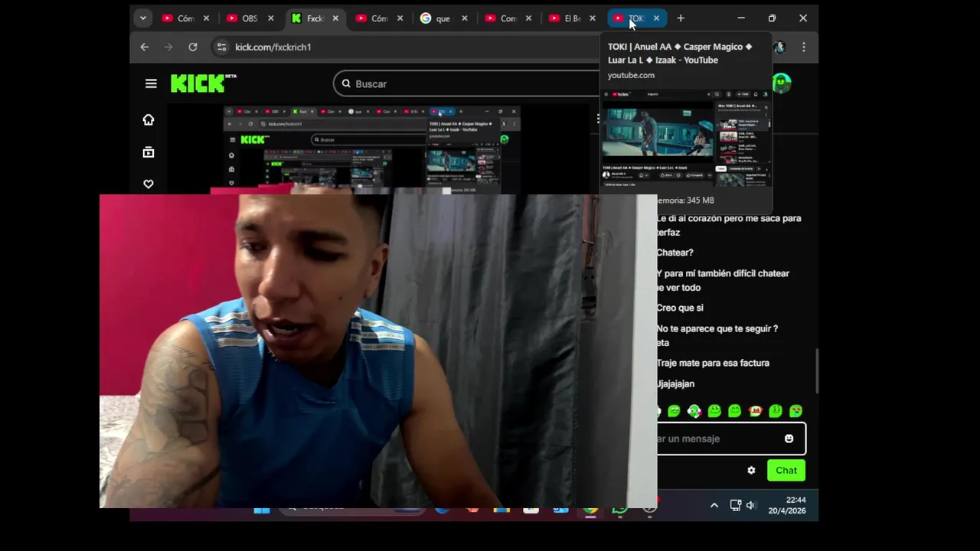Insert the multicolor clown Kick emote
980x551 pixels.
[x=694, y=411]
